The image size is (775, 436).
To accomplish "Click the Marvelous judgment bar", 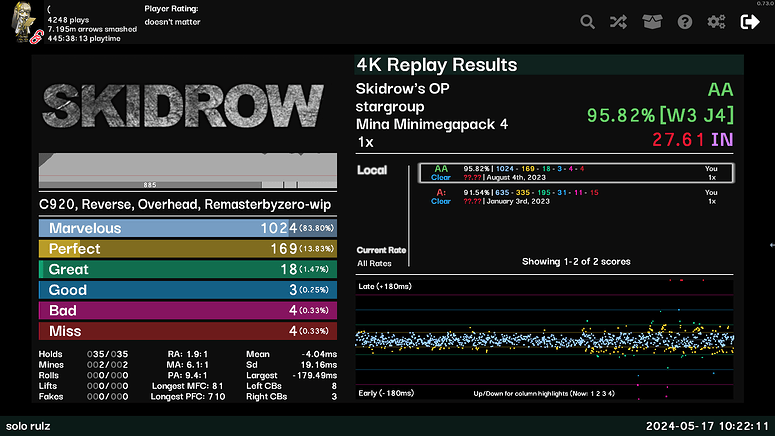I will click(188, 228).
